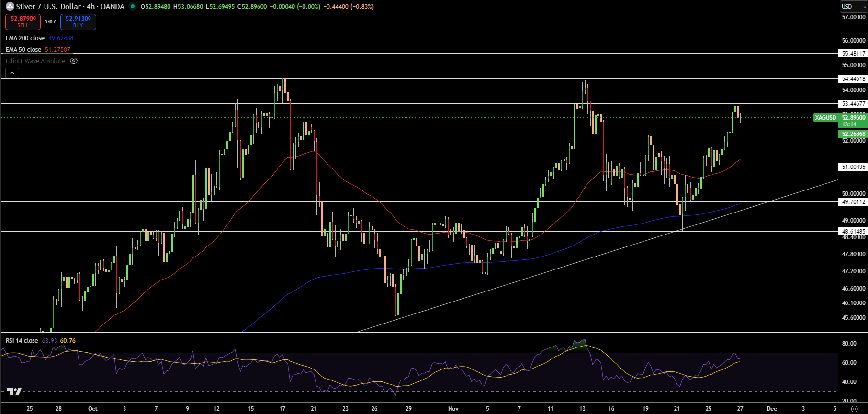Click the 13:14 candle countdown timer
Viewport: 868px width, 414px height.
click(x=849, y=124)
